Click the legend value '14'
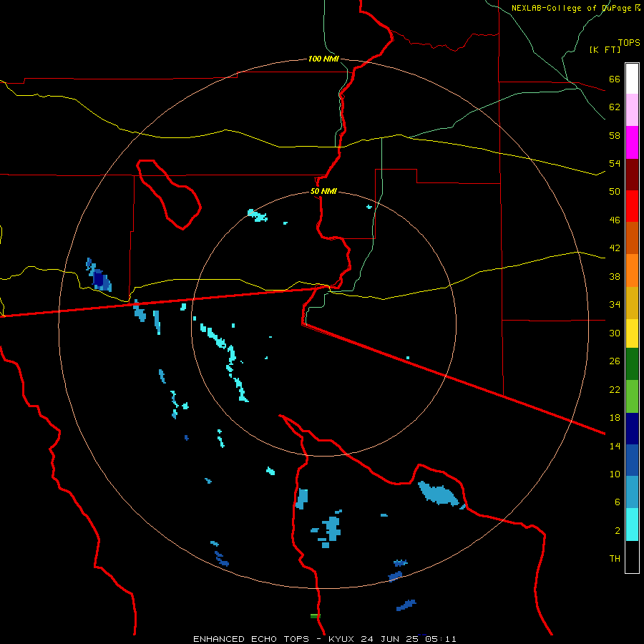Viewport: 644px width, 644px height. tap(615, 446)
